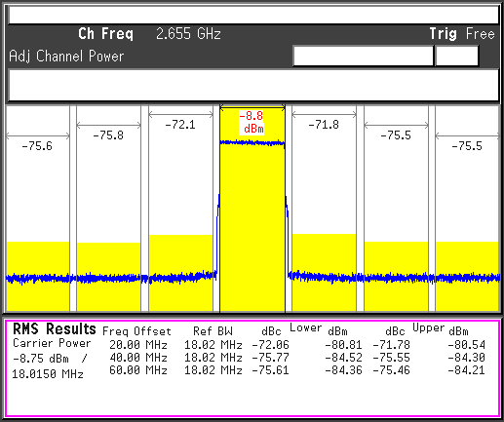This screenshot has height=422, width=504.
Task: Click the blank title bar at the top
Action: tap(253, 15)
